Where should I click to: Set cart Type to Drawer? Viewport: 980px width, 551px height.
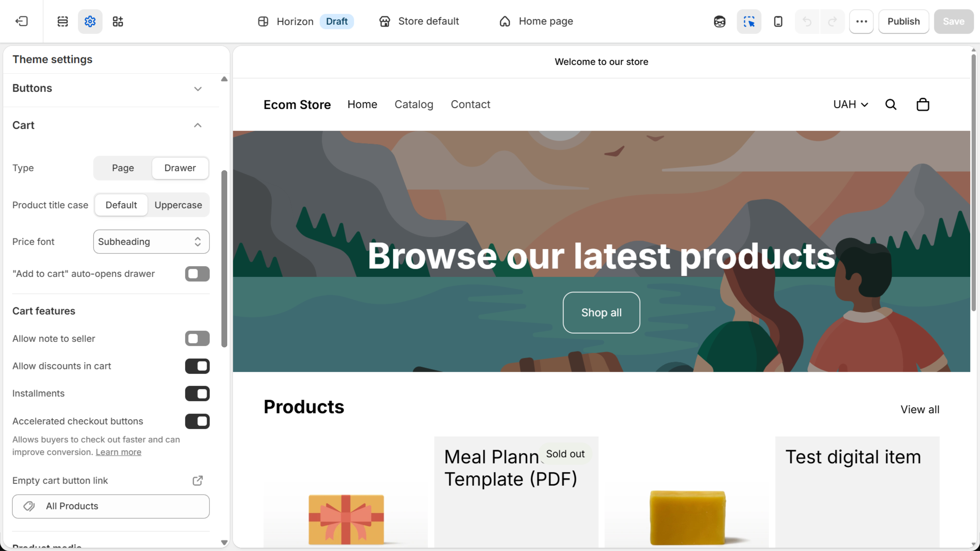(x=180, y=168)
